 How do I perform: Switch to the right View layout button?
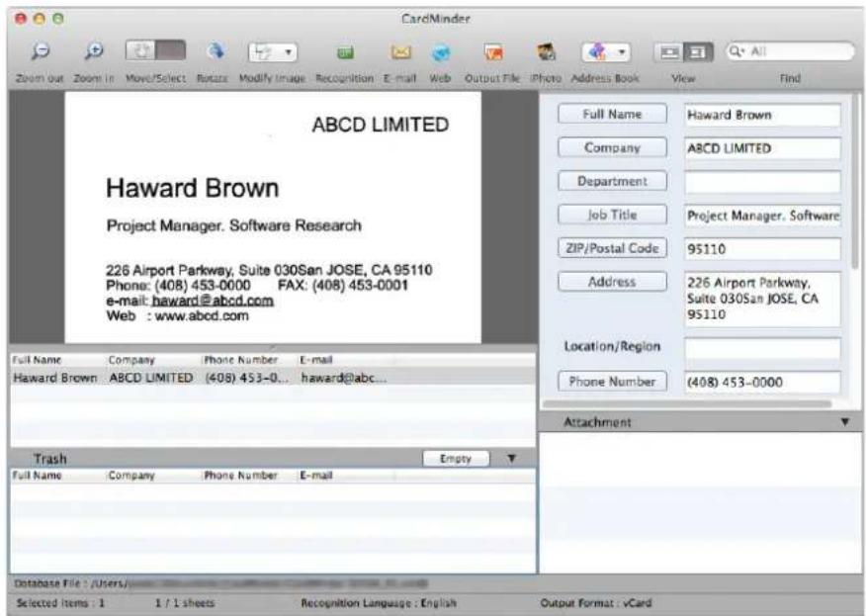tap(698, 52)
